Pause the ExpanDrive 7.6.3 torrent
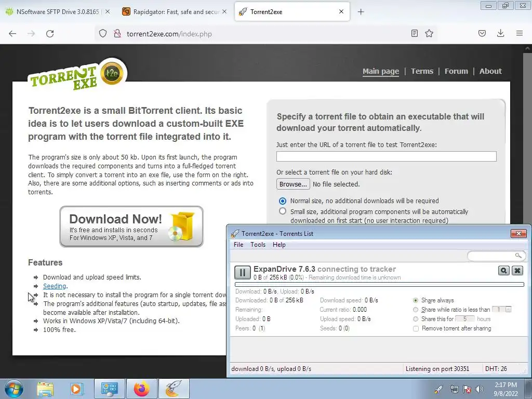Screen dimensions: 532x399 click(x=242, y=272)
